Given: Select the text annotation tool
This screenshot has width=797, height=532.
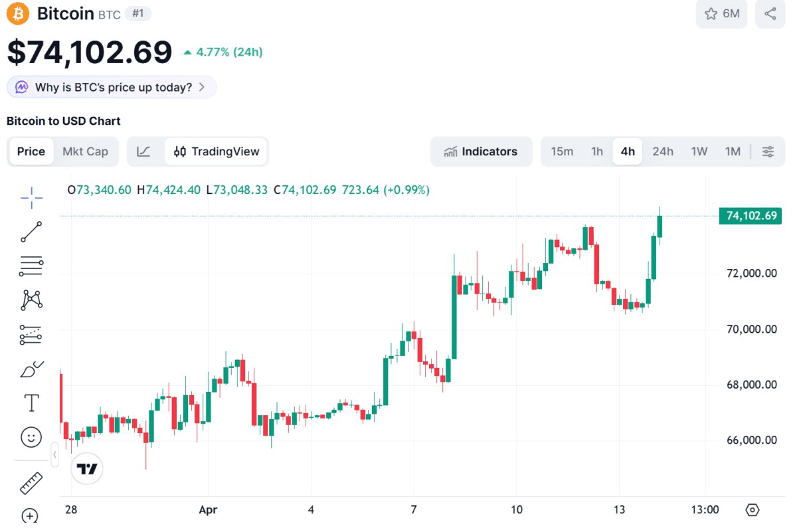Looking at the screenshot, I should tap(31, 403).
